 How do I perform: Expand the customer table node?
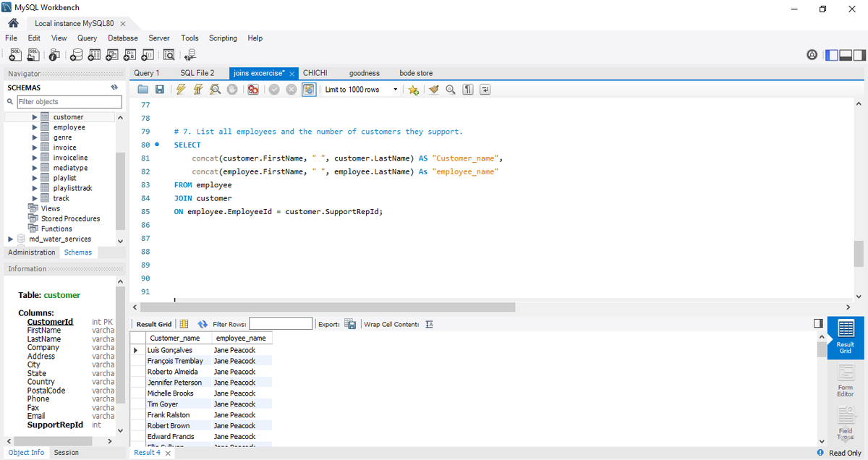click(x=34, y=117)
